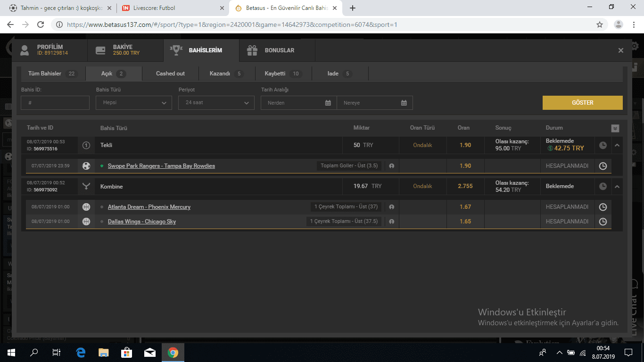The width and height of the screenshot is (644, 362).
Task: Click clock icon on Kombine bet row
Action: [603, 187]
